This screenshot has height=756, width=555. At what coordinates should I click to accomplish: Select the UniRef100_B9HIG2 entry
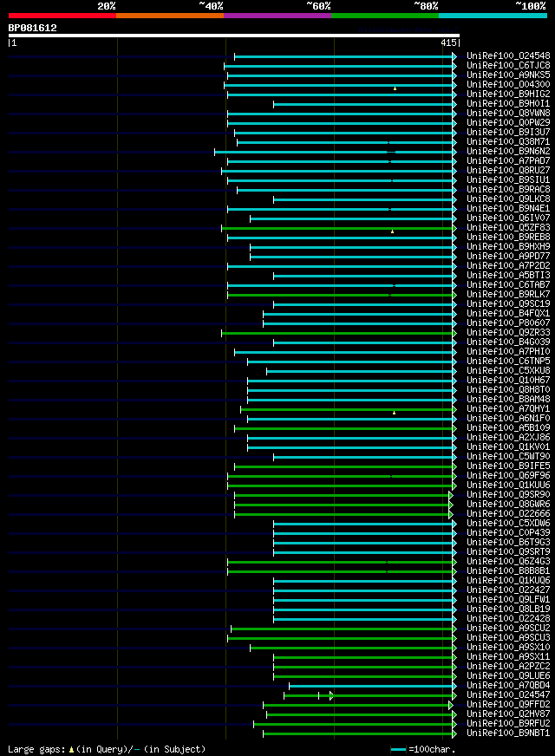click(508, 94)
